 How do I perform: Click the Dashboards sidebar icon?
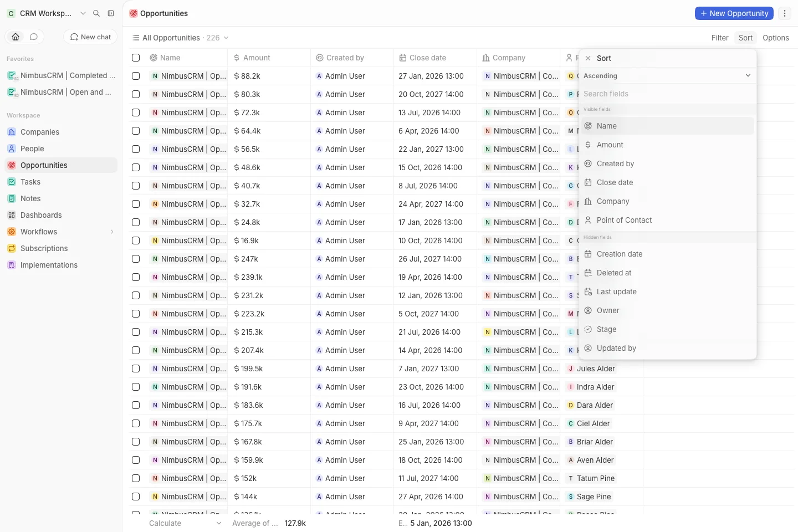(x=12, y=215)
